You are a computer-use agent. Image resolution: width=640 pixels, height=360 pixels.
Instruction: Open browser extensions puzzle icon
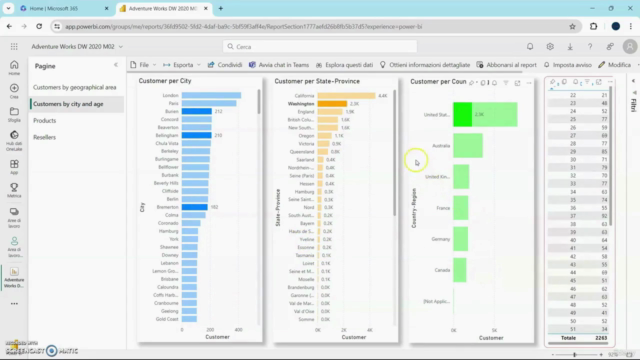click(593, 27)
